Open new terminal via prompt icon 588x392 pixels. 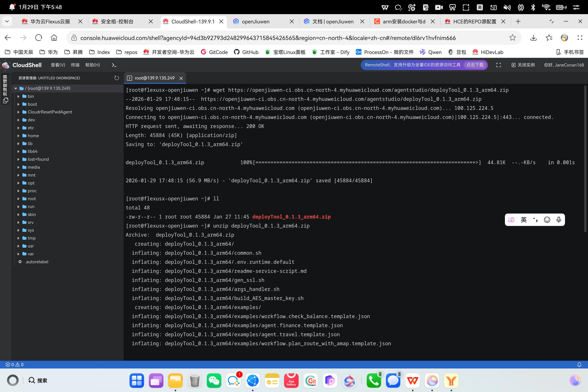[114, 65]
